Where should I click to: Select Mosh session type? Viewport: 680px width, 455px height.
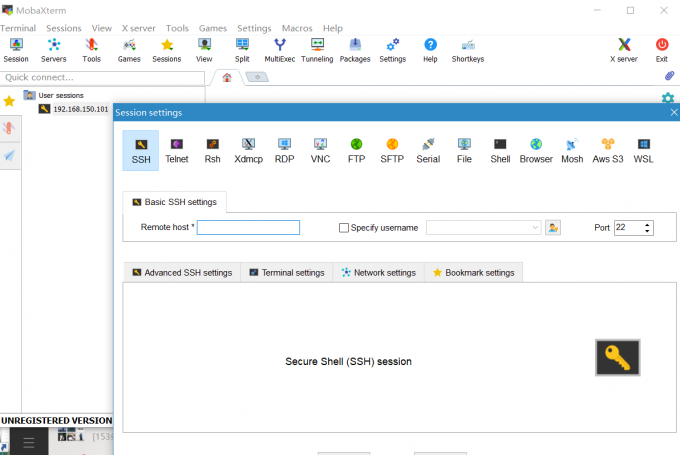(572, 151)
